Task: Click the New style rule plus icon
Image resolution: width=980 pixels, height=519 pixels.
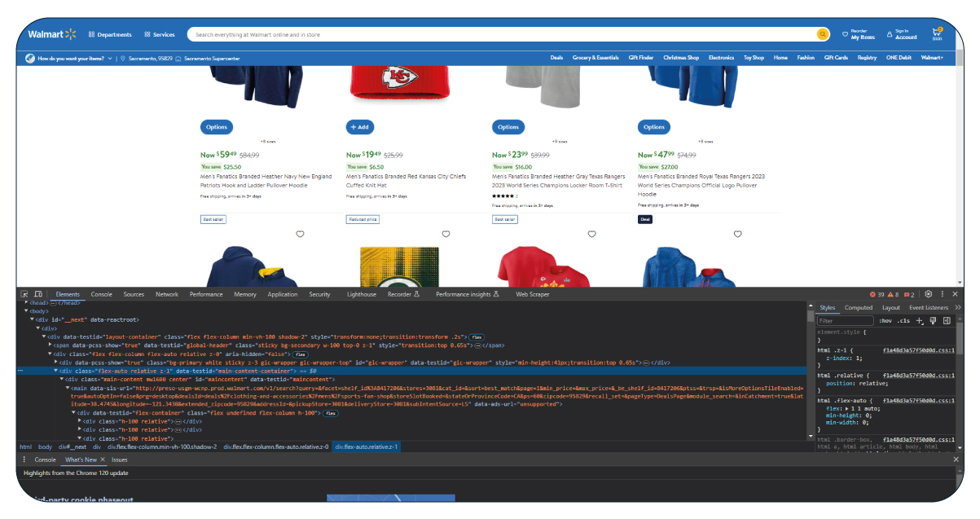Action: point(921,321)
